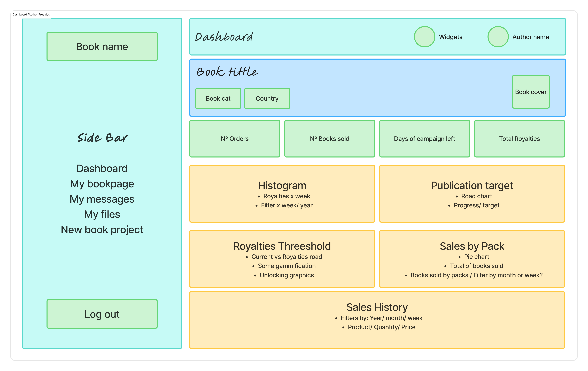The image size is (588, 371).
Task: Click the Country tag
Action: point(267,98)
